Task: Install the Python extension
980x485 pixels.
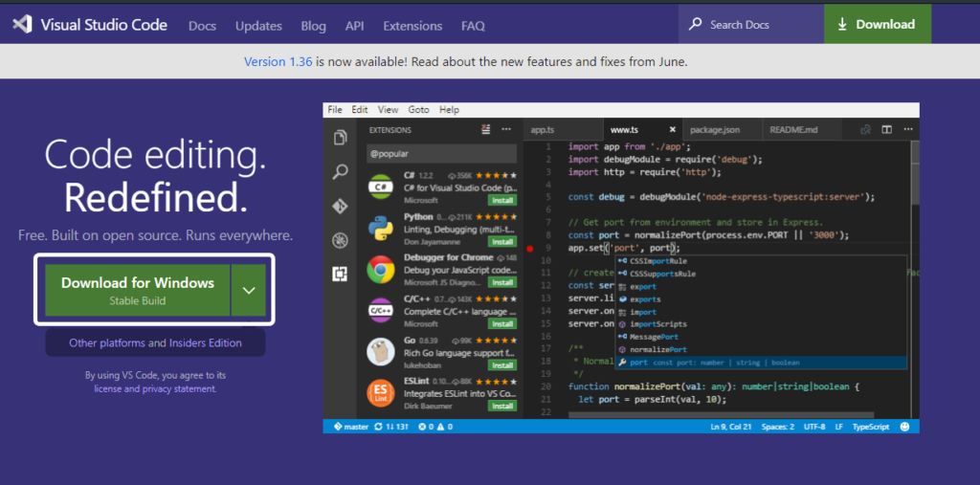Action: point(501,241)
